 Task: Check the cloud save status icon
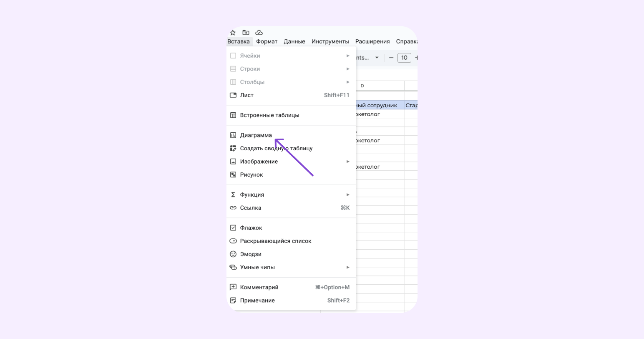point(259,33)
